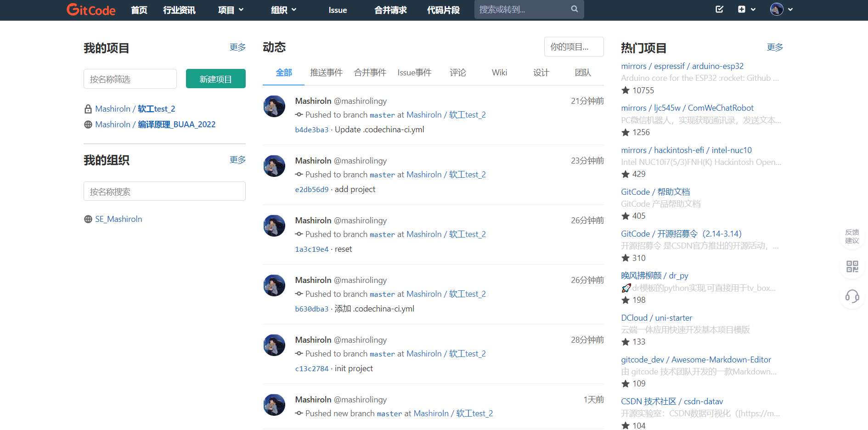Switch to the 团队 tab

[x=583, y=73]
